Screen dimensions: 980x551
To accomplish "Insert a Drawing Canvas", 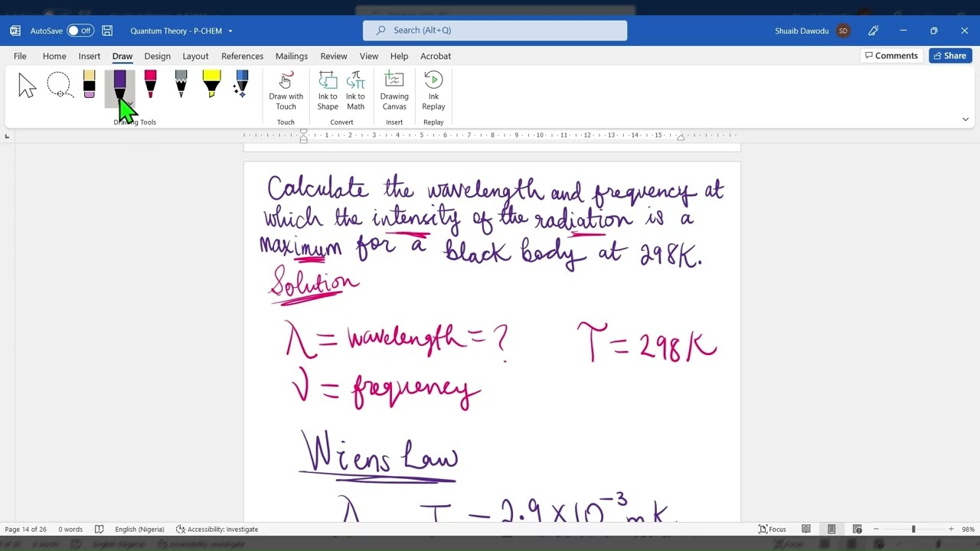I will coord(394,91).
